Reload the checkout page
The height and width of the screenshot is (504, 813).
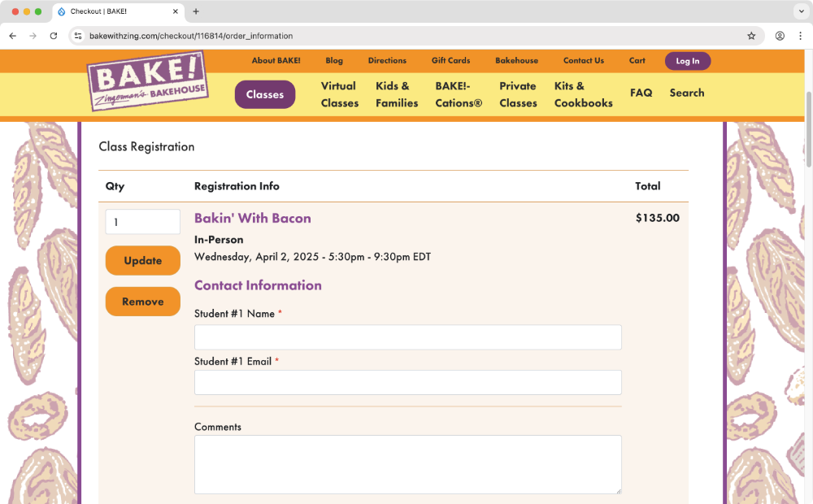click(53, 36)
